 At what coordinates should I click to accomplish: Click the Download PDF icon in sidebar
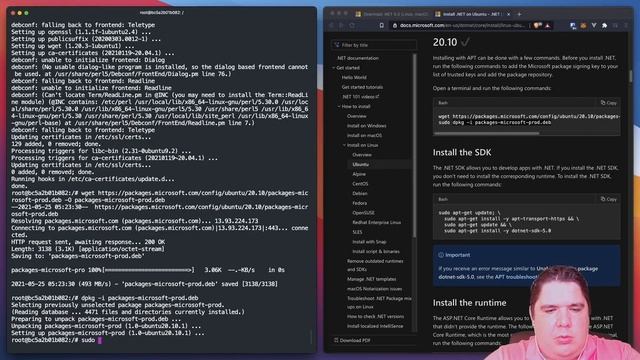336,340
